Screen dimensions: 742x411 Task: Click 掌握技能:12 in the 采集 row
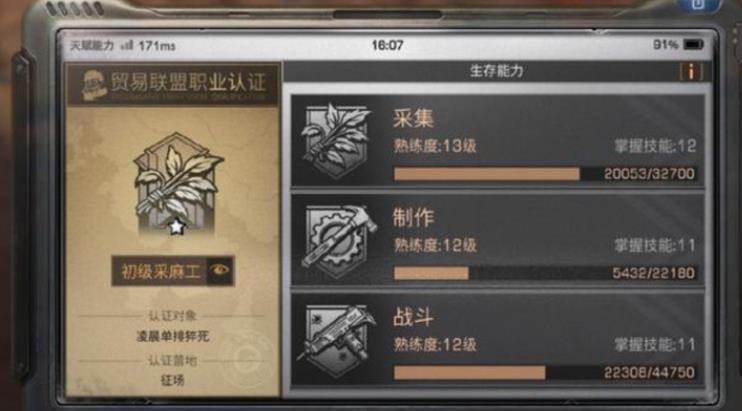655,146
